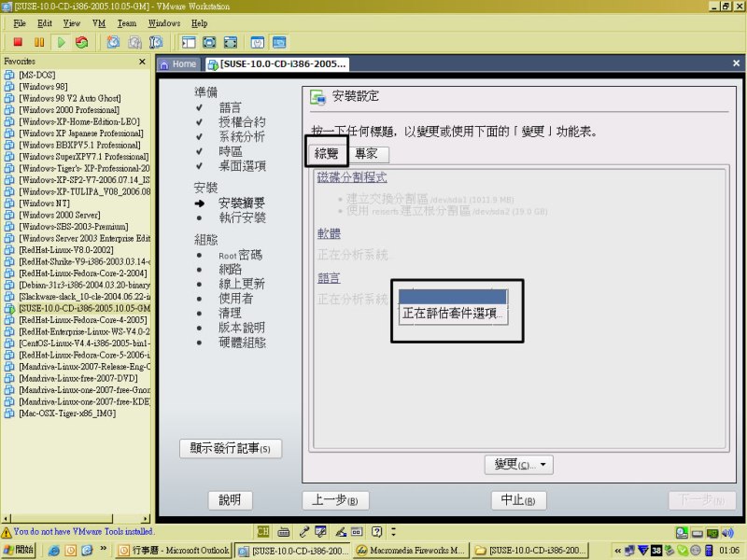747x560 pixels.
Task: Click the 語言 language link in install settings
Action: coord(330,278)
